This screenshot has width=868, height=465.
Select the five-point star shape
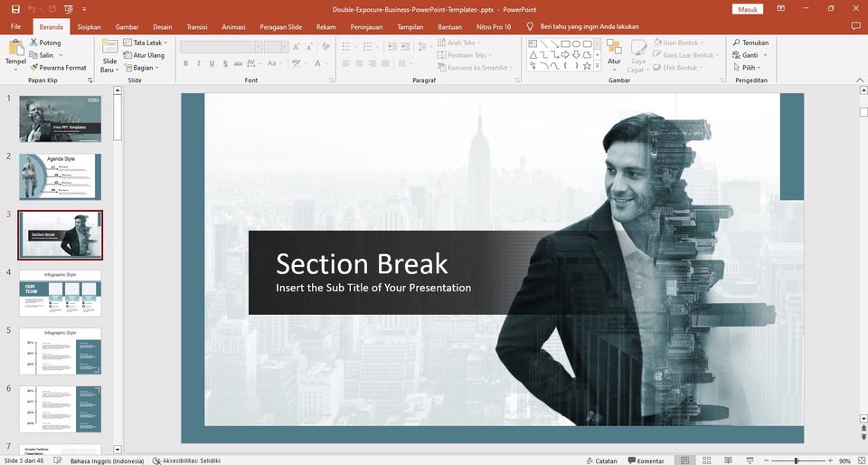point(587,66)
